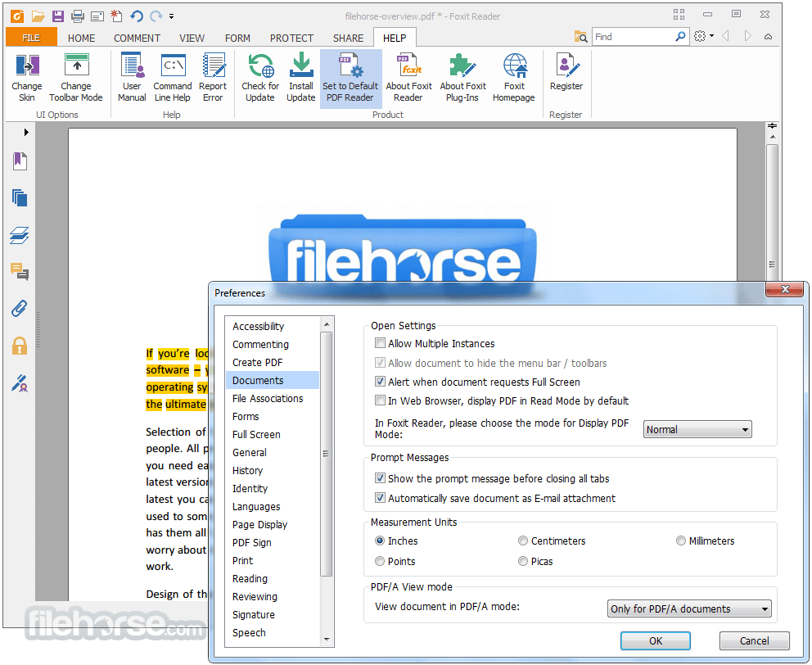Select the Points radio button
Screen dimensions: 812x665
coord(380,561)
